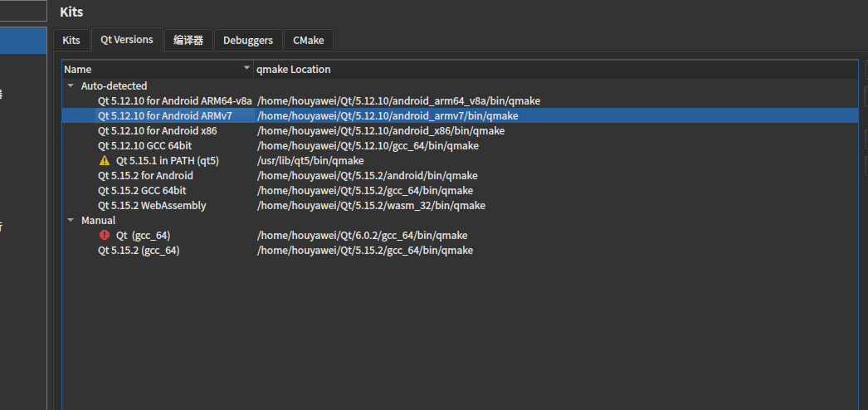Select manual Qt 5.15.2 (gcc_64) entry

[x=139, y=251]
